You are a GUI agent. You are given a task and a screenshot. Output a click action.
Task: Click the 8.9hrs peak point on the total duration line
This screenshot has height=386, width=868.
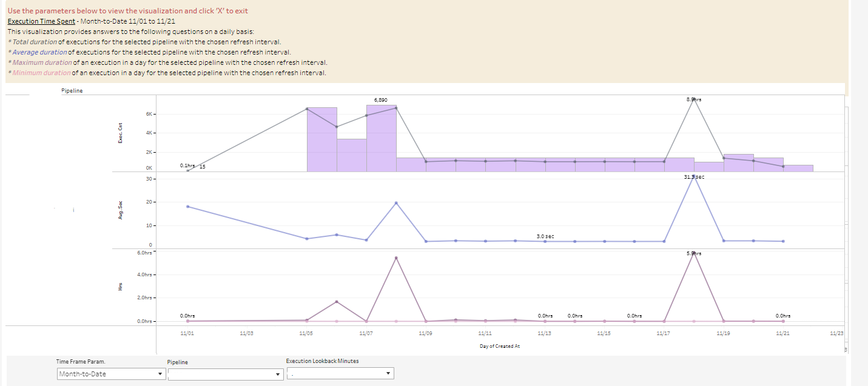click(x=694, y=98)
